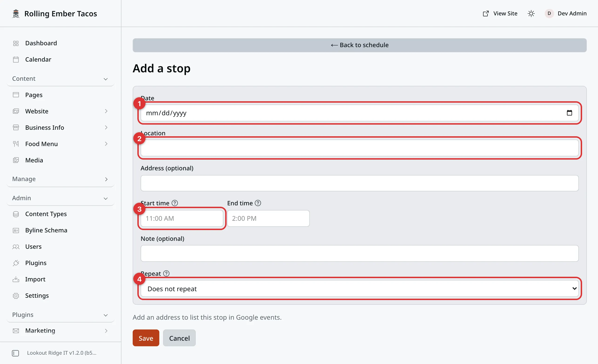This screenshot has width=598, height=364.
Task: Click the Import download icon
Action: [x=16, y=279]
